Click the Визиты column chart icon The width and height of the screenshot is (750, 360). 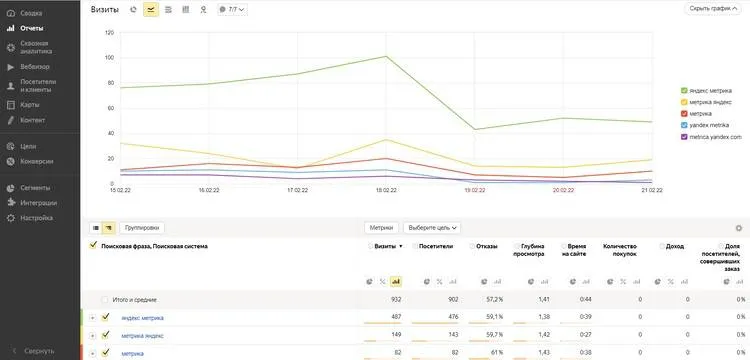pyautogui.click(x=396, y=282)
